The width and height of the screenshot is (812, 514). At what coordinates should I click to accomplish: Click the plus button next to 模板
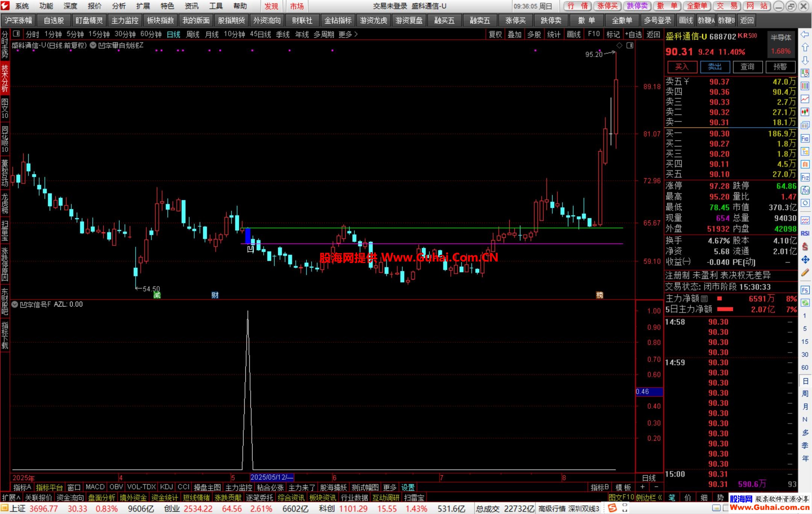click(642, 487)
